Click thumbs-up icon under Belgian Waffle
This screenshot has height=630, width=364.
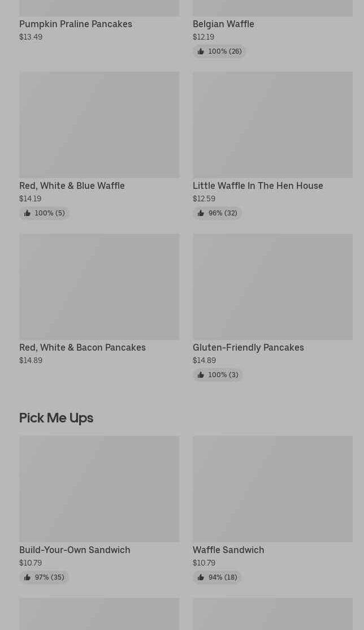[201, 51]
